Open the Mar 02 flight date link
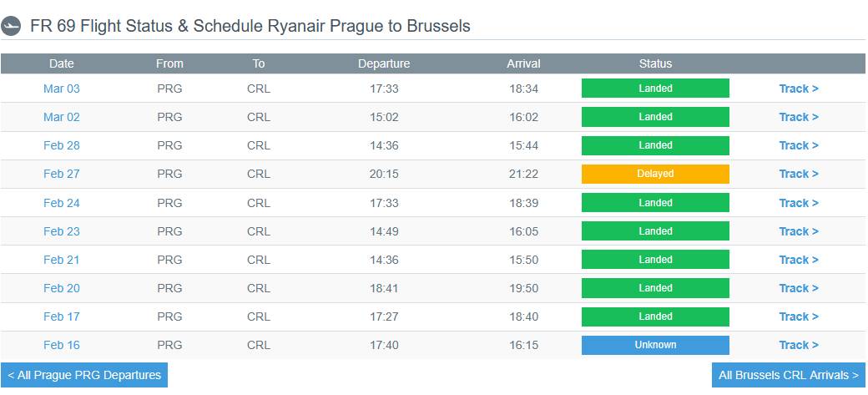Screen dimensions: 868x395 62,117
